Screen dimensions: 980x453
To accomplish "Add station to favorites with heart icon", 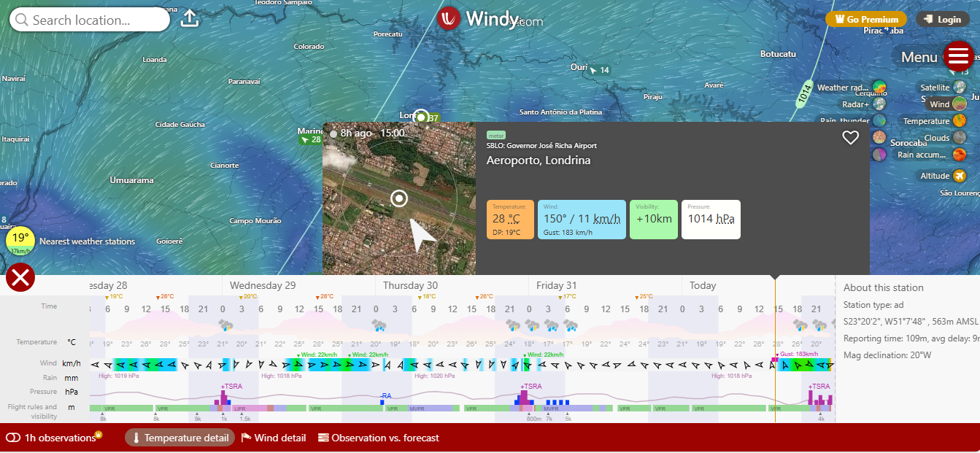I will (850, 138).
